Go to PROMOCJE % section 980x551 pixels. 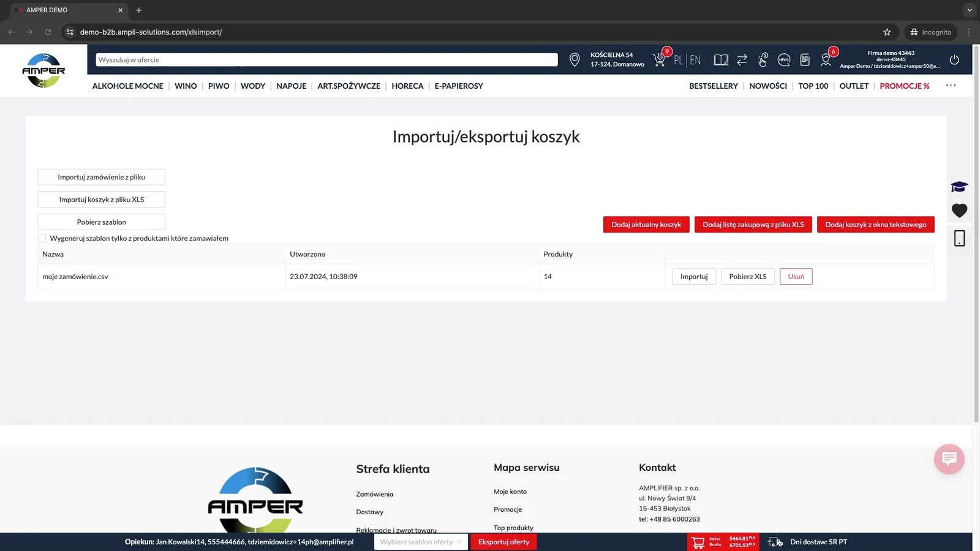coord(904,86)
